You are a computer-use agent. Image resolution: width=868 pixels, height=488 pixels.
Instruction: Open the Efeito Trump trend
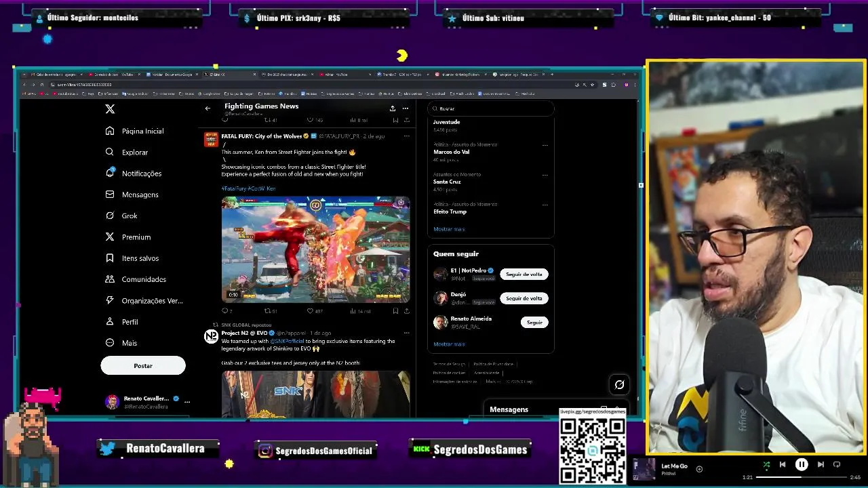pyautogui.click(x=450, y=211)
